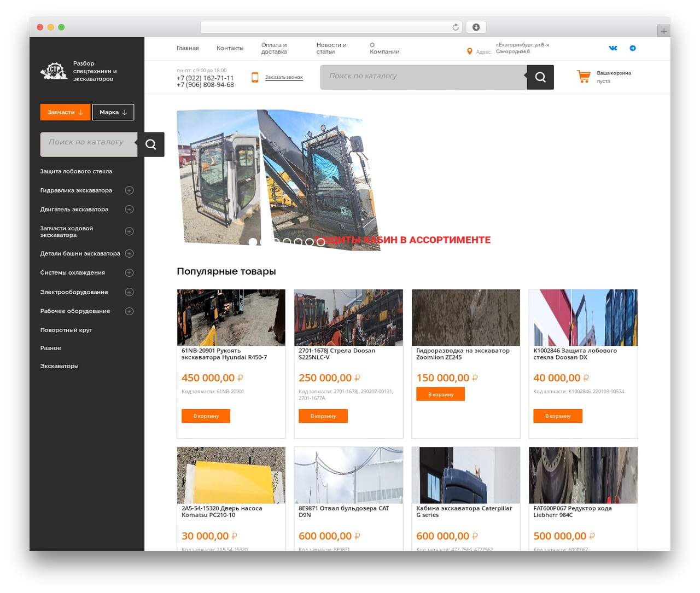Click the orange address pin icon

click(x=469, y=51)
